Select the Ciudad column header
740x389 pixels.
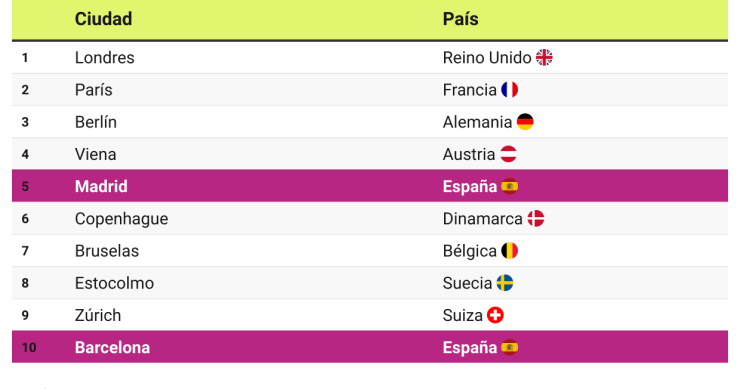pyautogui.click(x=103, y=19)
